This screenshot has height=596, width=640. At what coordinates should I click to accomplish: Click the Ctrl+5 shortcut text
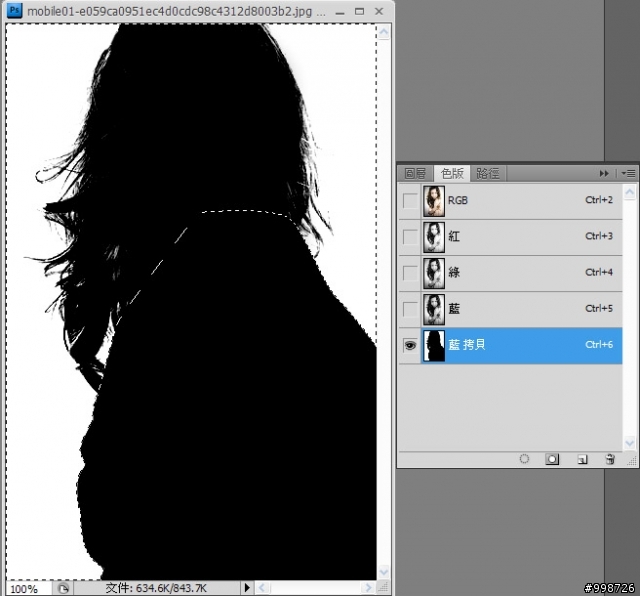[599, 308]
